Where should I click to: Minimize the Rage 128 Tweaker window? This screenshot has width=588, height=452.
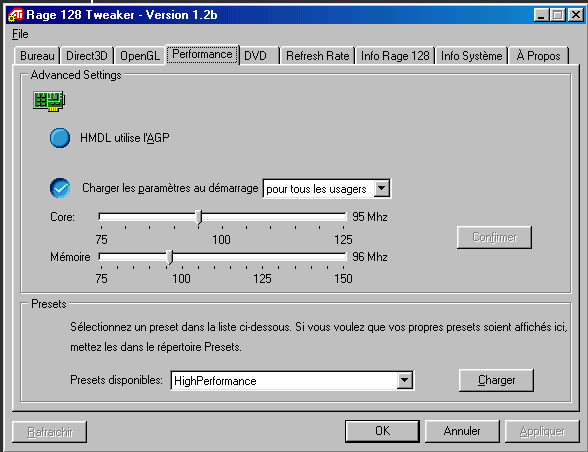pos(540,15)
